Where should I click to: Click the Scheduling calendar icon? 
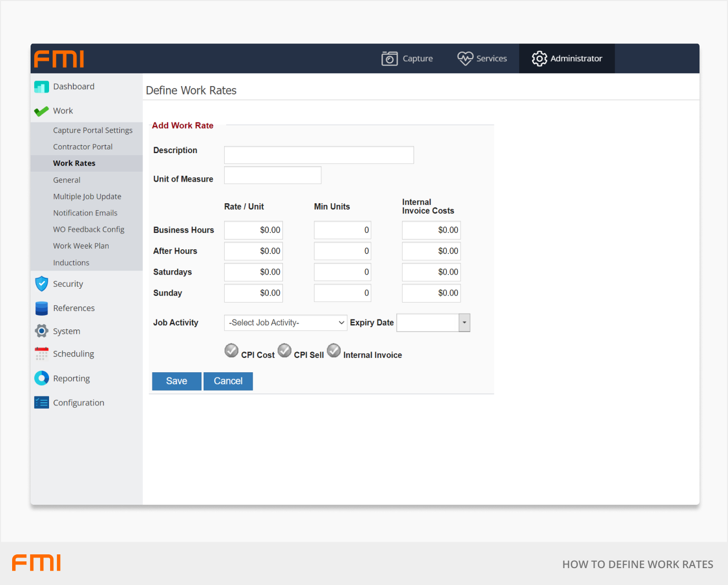(41, 354)
